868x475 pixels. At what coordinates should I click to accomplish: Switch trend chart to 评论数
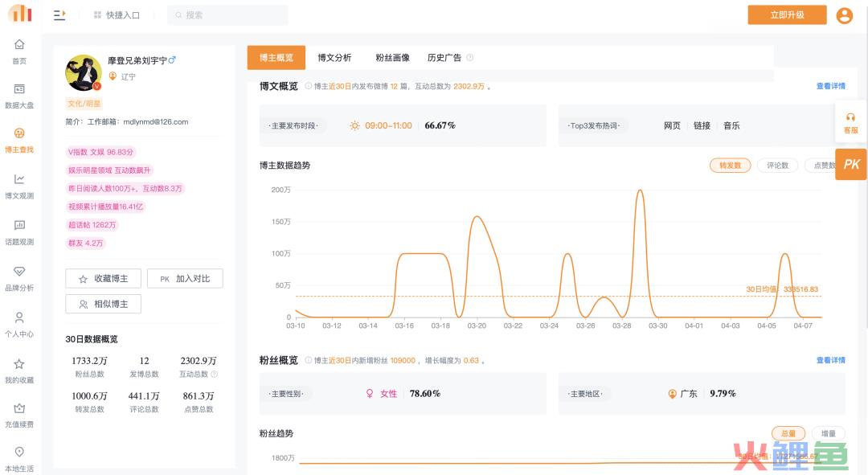pyautogui.click(x=777, y=166)
